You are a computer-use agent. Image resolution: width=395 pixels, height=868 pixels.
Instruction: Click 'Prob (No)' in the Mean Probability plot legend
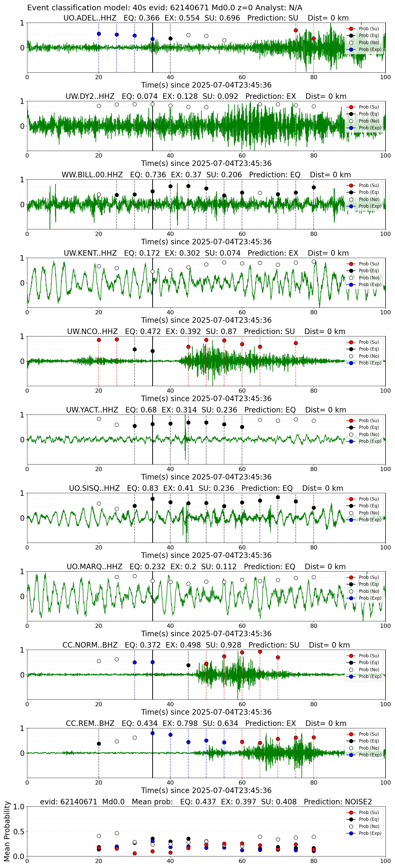click(x=369, y=826)
